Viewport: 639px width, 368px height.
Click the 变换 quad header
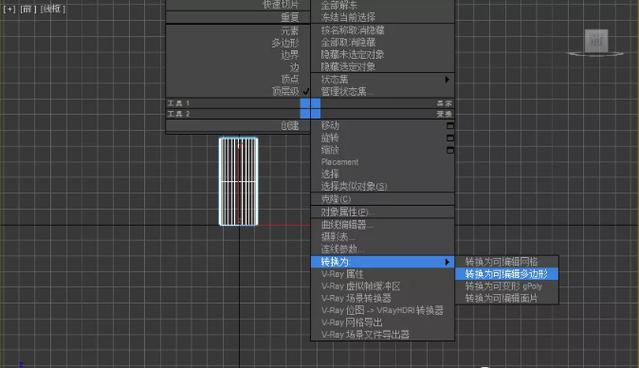(x=444, y=114)
